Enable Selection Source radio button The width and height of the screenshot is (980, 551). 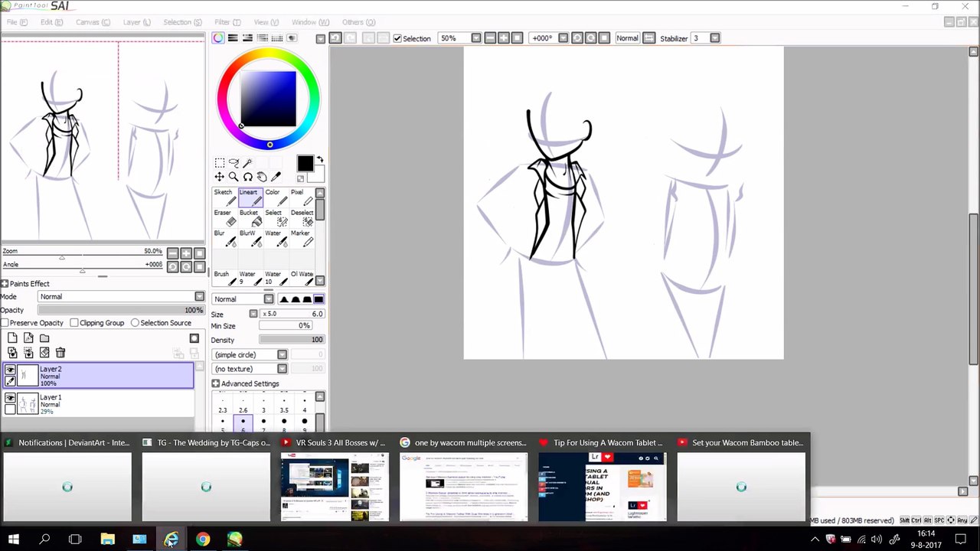135,323
